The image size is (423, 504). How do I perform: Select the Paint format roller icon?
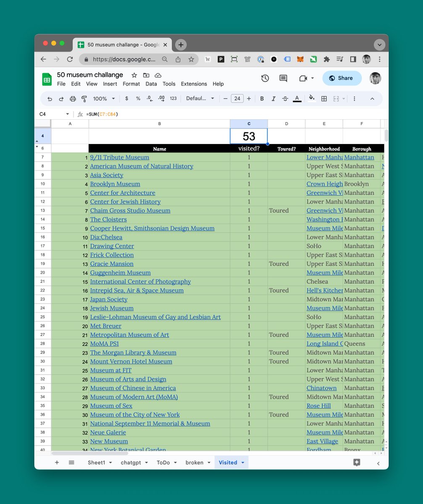[x=84, y=99]
